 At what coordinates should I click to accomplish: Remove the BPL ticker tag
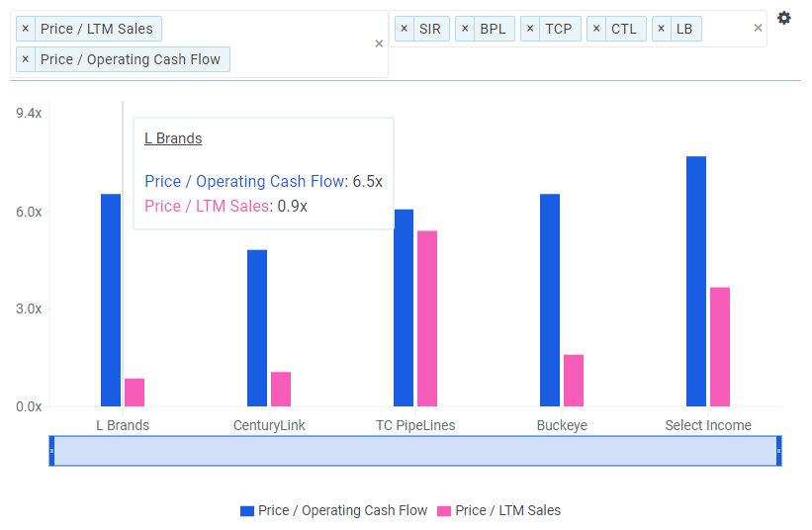[x=465, y=29]
